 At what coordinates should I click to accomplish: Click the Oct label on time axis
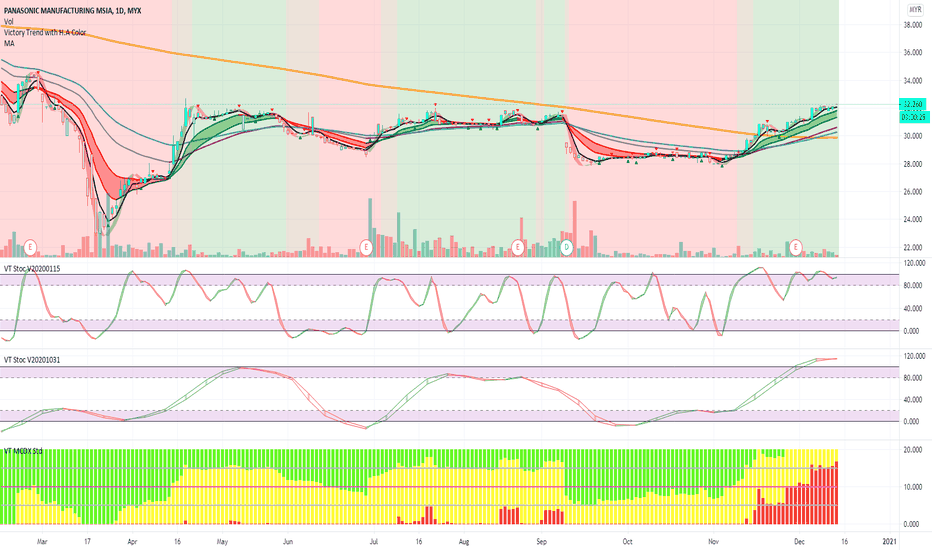click(x=627, y=542)
